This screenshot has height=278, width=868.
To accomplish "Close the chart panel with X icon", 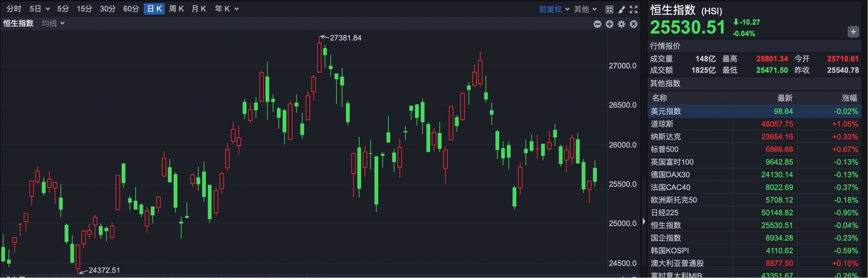I will [634, 24].
